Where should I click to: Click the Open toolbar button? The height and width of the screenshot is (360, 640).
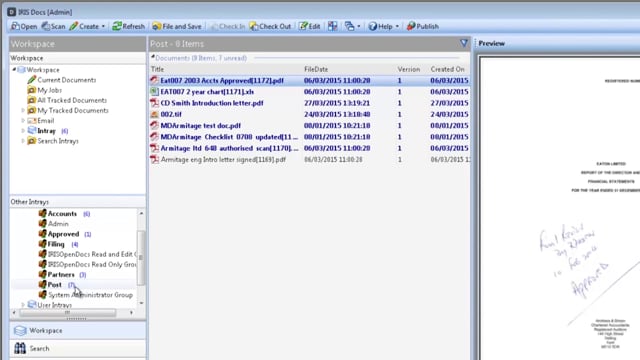coord(24,27)
